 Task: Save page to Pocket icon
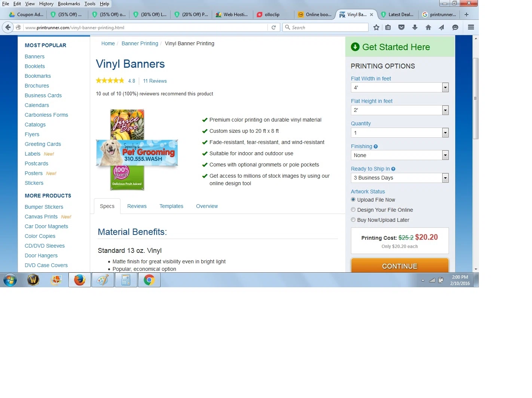[x=401, y=27]
